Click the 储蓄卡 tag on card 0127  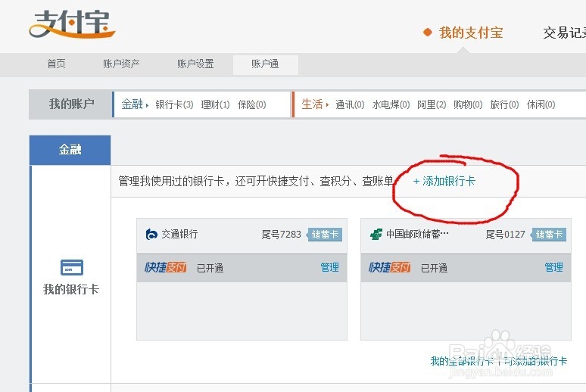(x=549, y=235)
